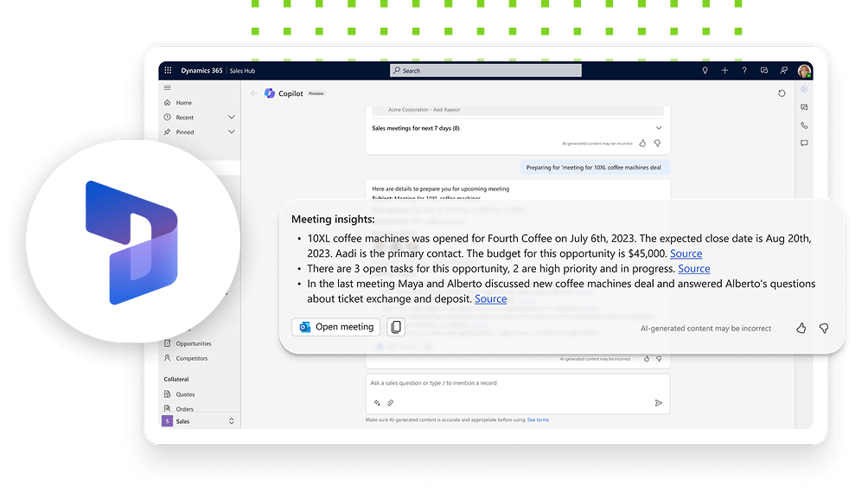Open the app launcher waffle icon
This screenshot has width=868, height=493.
[x=168, y=70]
